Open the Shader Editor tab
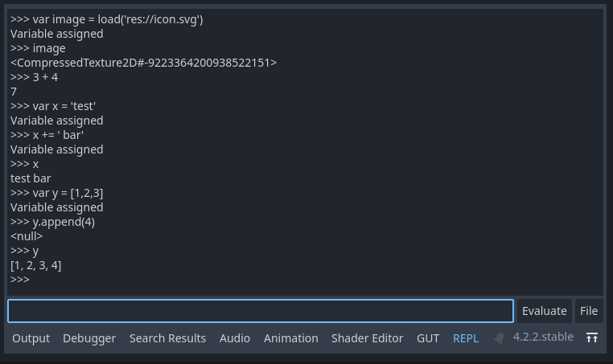 click(x=367, y=338)
